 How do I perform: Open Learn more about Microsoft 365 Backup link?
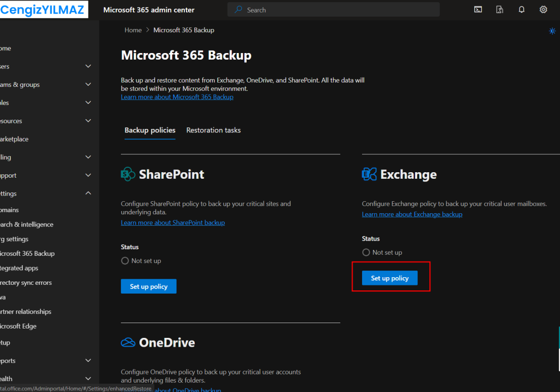(177, 97)
